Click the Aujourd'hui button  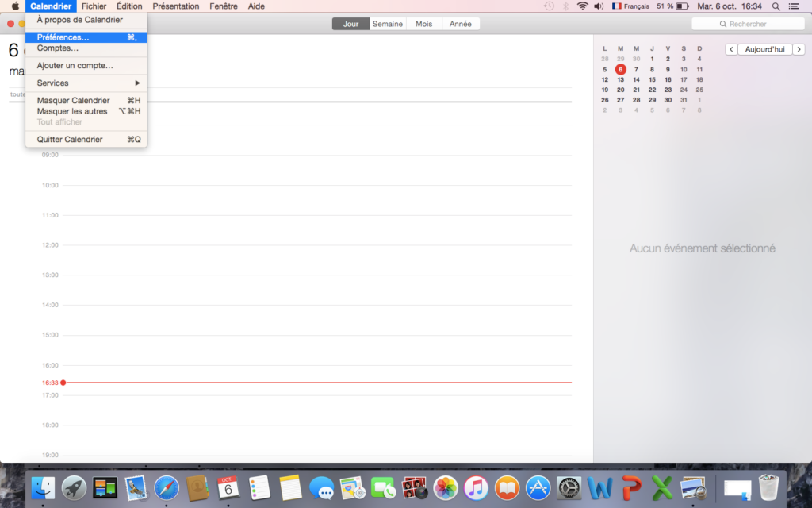765,49
